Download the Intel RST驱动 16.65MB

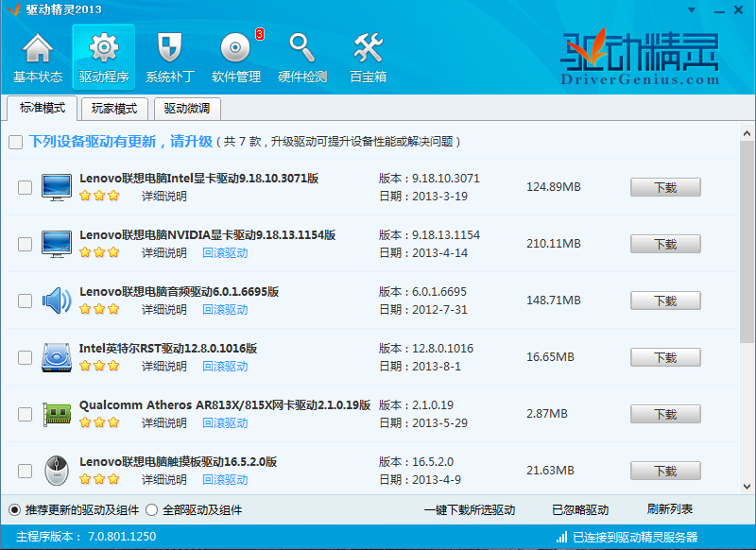(x=665, y=357)
